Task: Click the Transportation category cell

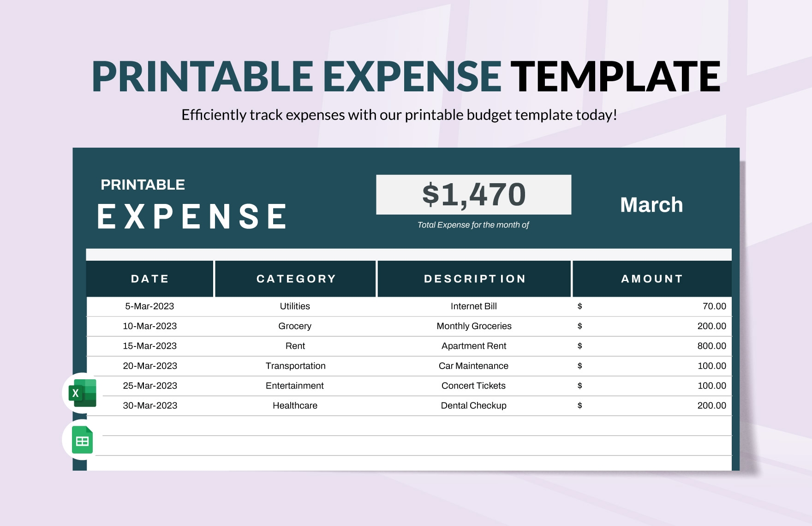Action: (295, 366)
